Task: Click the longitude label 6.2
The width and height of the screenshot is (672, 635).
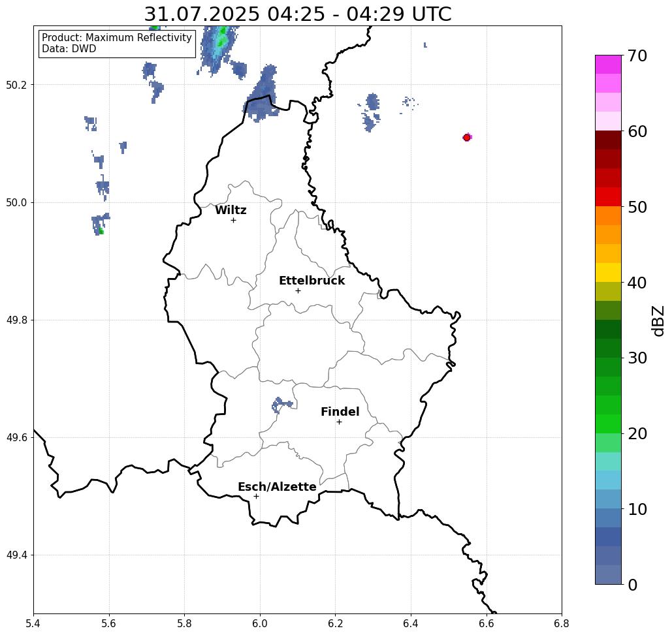Action: 336,623
